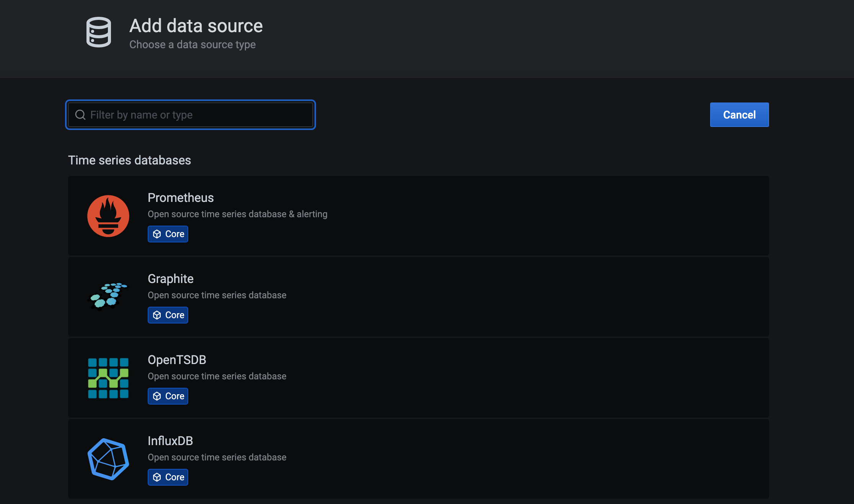Select the Prometheus data source title
Viewport: 854px width, 504px height.
(x=181, y=198)
